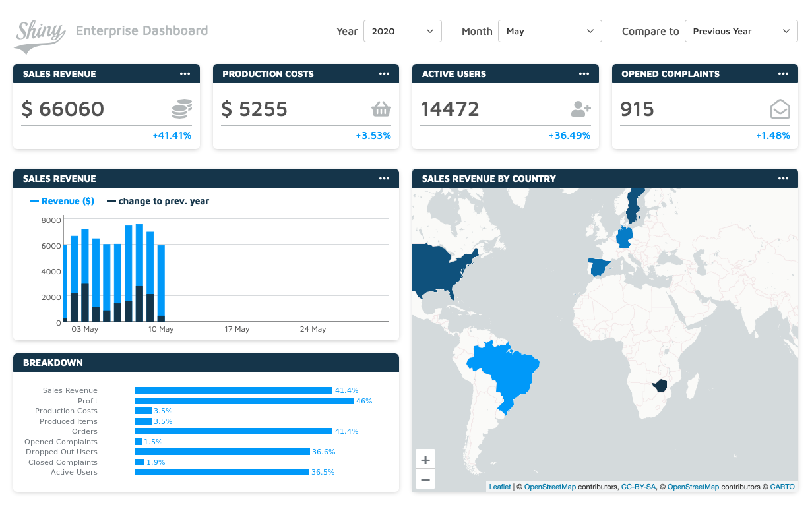This screenshot has height=507, width=812.
Task: Click Zimbabwe on the map
Action: click(660, 386)
